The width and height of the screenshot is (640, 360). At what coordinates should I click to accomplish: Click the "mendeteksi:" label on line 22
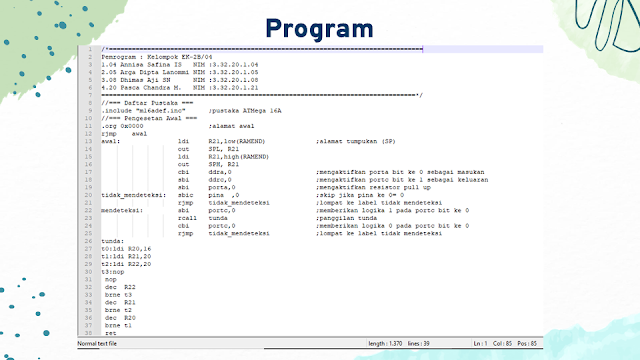click(x=122, y=211)
